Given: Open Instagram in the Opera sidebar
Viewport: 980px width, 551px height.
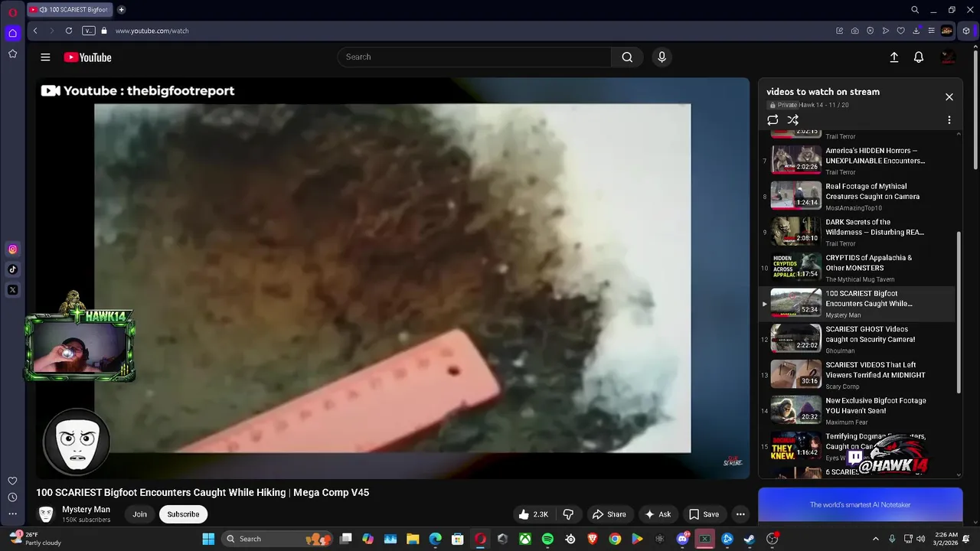Looking at the screenshot, I should (x=12, y=249).
